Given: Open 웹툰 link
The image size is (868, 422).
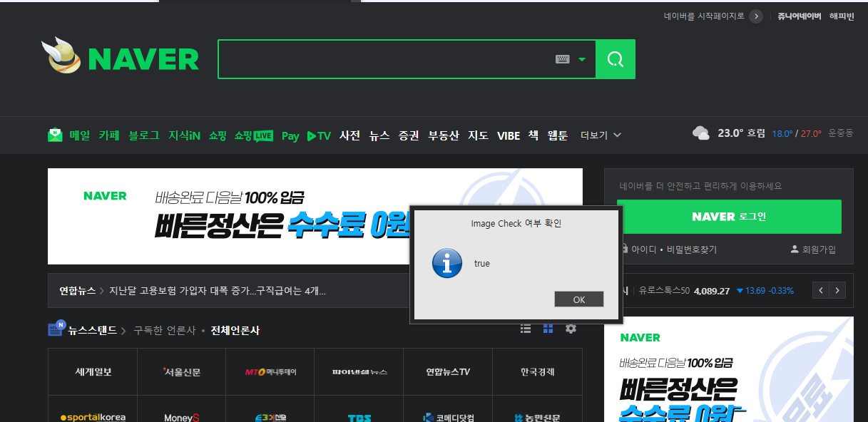Looking at the screenshot, I should pos(558,135).
